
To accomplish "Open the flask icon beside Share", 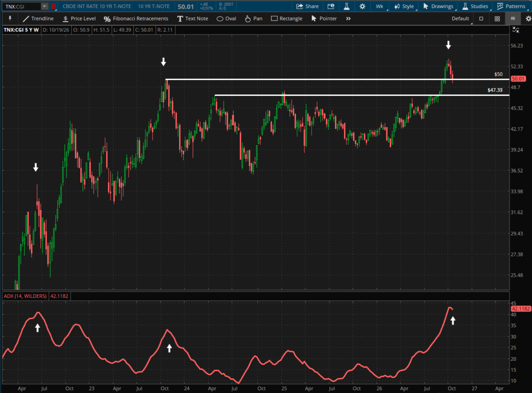I will click(346, 6).
